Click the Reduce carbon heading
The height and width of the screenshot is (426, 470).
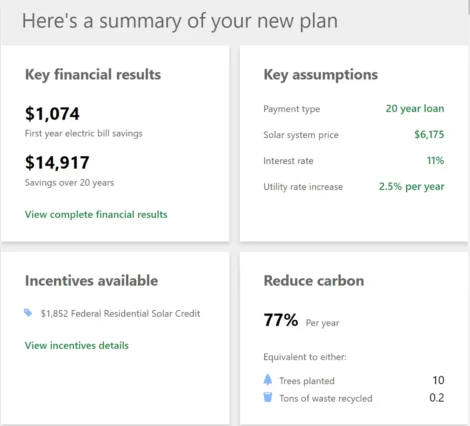coord(314,281)
